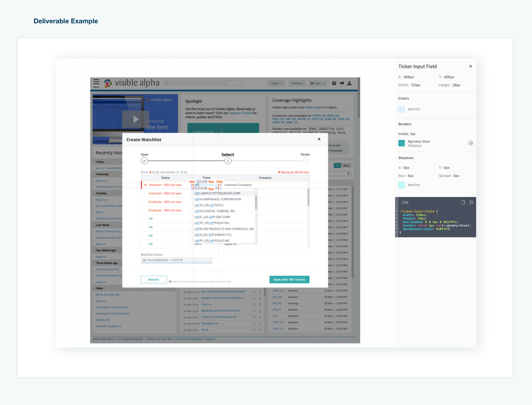Image resolution: width=532 pixels, height=405 pixels.
Task: Switch to the Alerts tab
Action: tap(346, 166)
